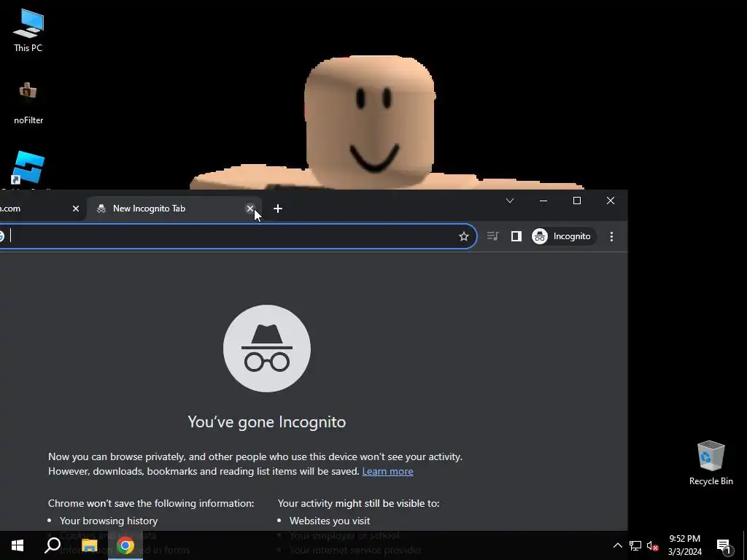Open File Explorer from the taskbar
This screenshot has width=747, height=560.
coord(89,545)
